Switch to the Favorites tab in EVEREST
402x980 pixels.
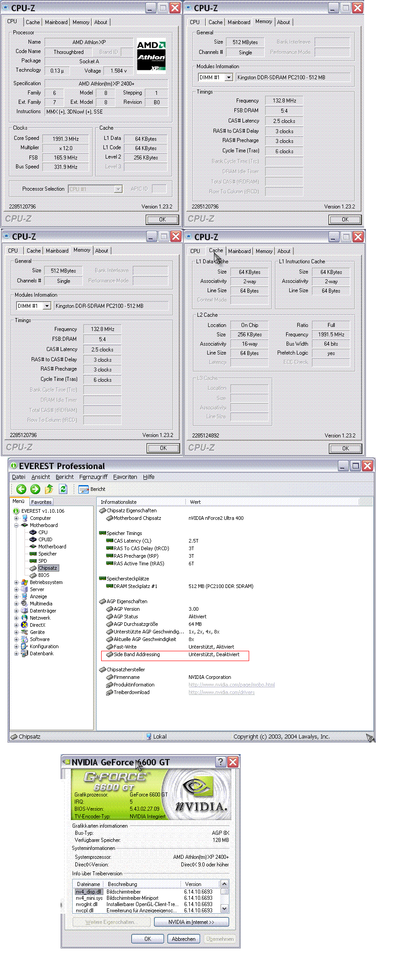click(41, 502)
